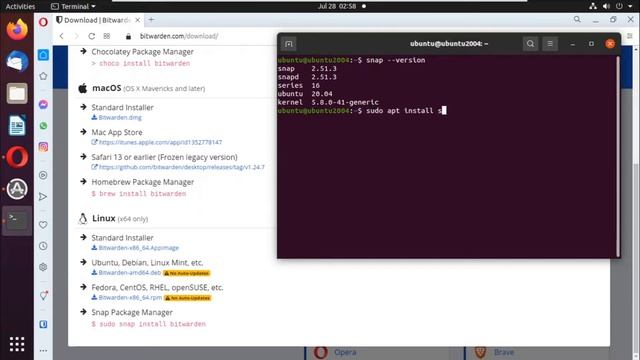Screen dimensions: 640x360
Task: Click the padlock site security icon
Action: (128, 36)
